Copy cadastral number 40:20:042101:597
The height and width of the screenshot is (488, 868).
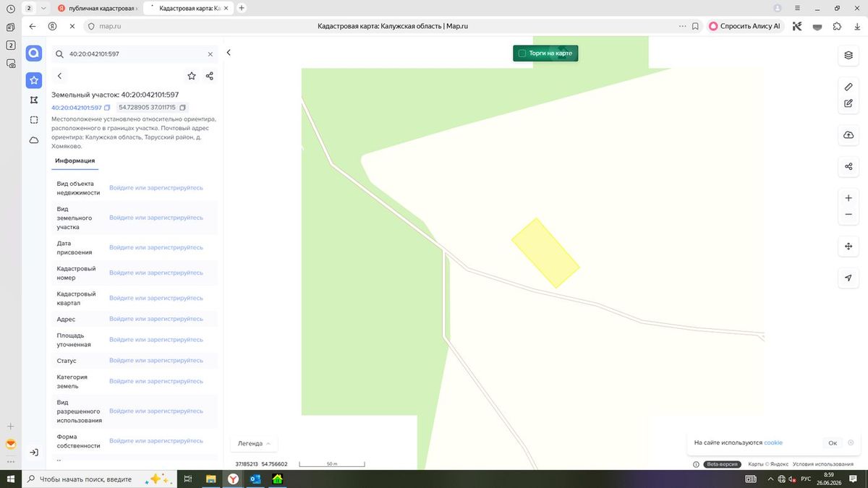coord(107,108)
